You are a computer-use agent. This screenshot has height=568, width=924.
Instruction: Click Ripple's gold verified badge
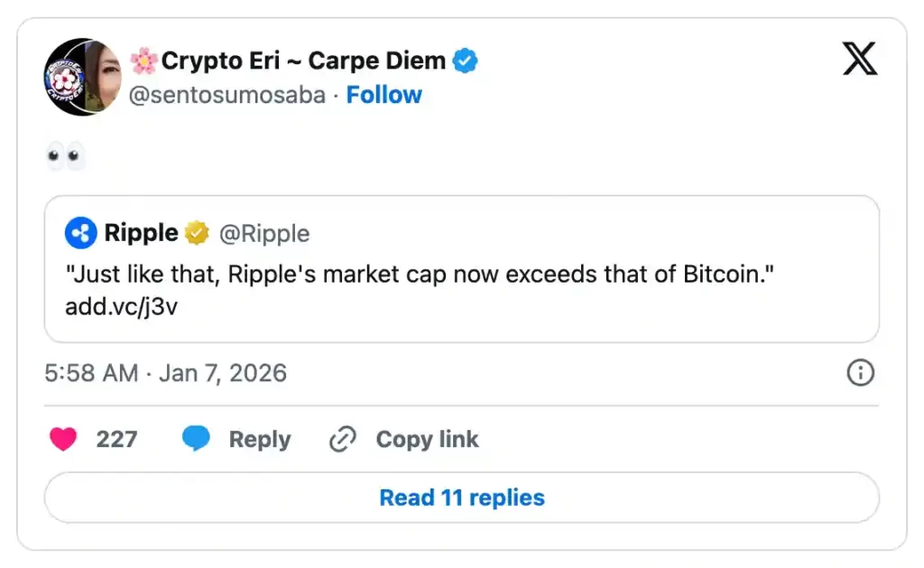[197, 234]
